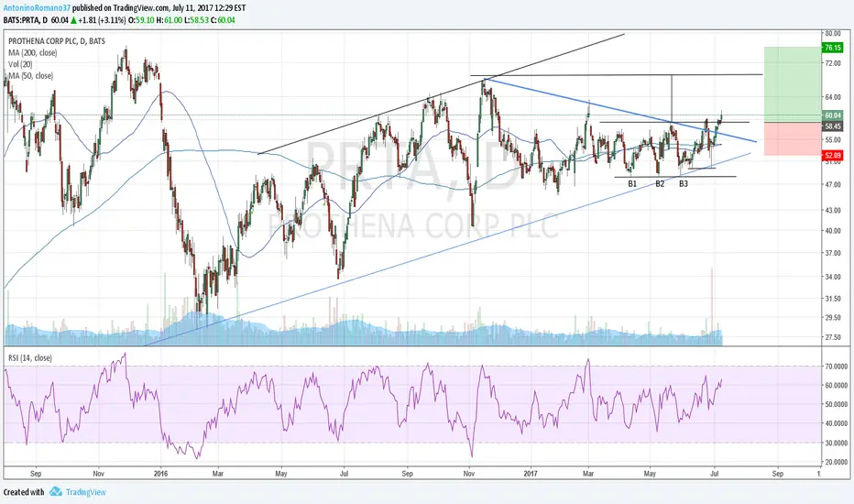
Task: Click the 58.45 entry price label
Action: (833, 126)
